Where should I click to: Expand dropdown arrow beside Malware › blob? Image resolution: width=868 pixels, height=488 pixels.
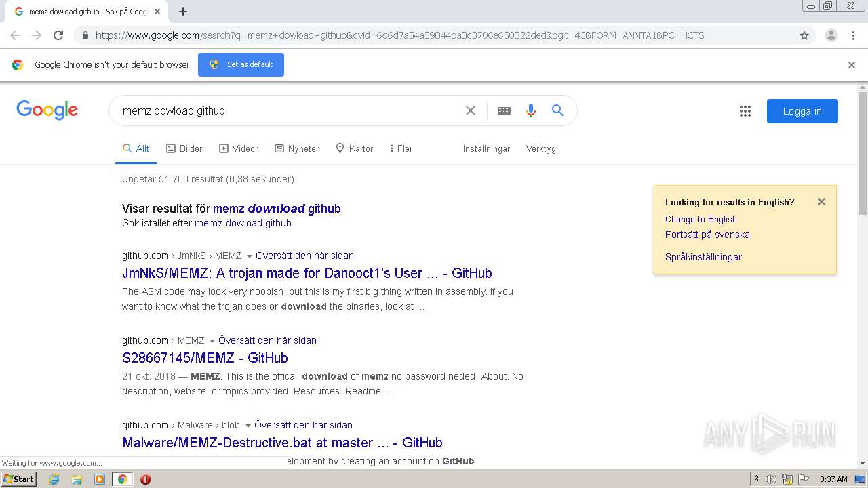[248, 426]
